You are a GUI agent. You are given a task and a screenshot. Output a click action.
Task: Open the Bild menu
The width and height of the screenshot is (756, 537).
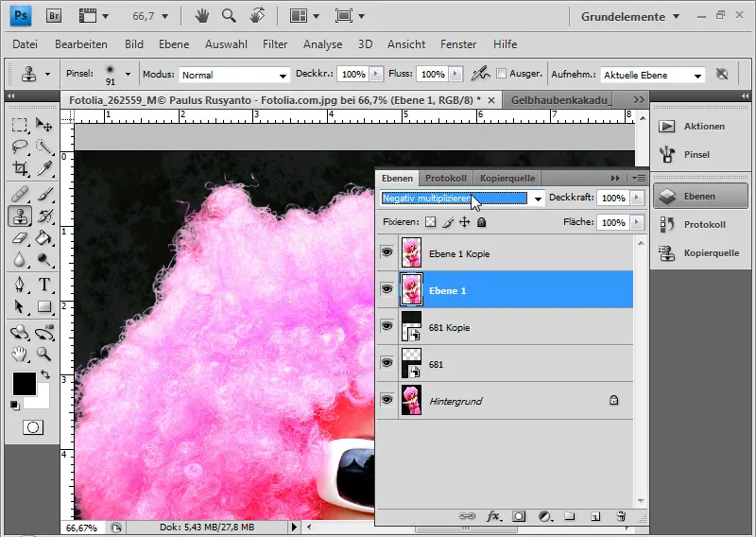click(x=133, y=44)
